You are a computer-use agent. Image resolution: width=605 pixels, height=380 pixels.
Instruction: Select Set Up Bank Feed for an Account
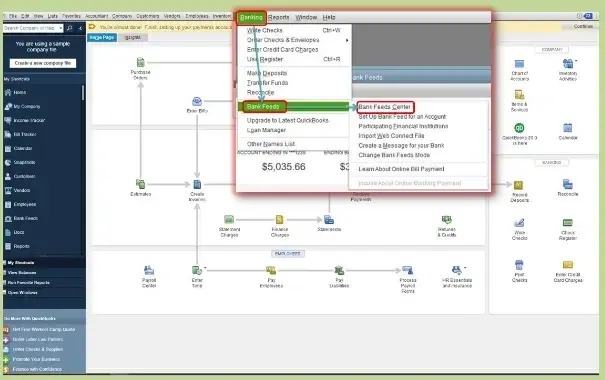pos(402,117)
